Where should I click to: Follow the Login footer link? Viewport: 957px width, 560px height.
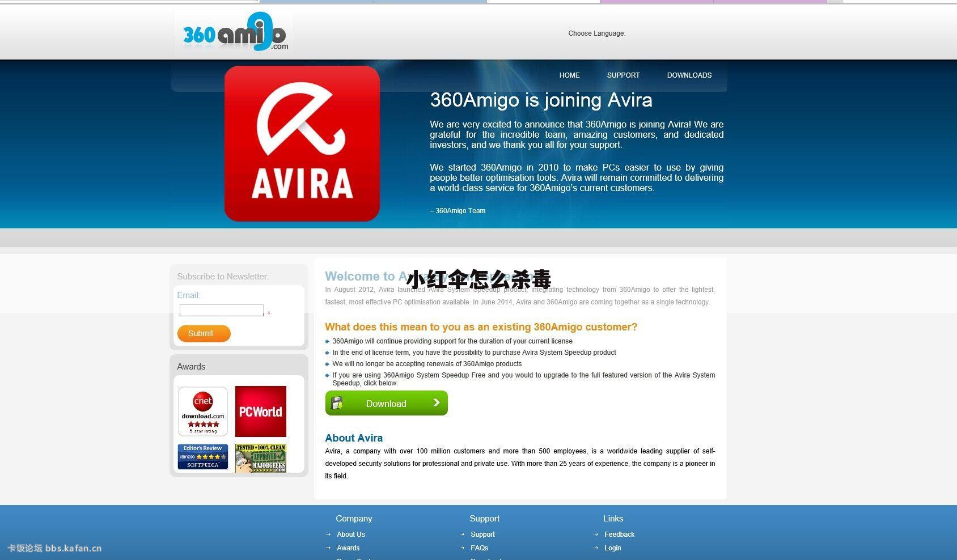point(612,548)
